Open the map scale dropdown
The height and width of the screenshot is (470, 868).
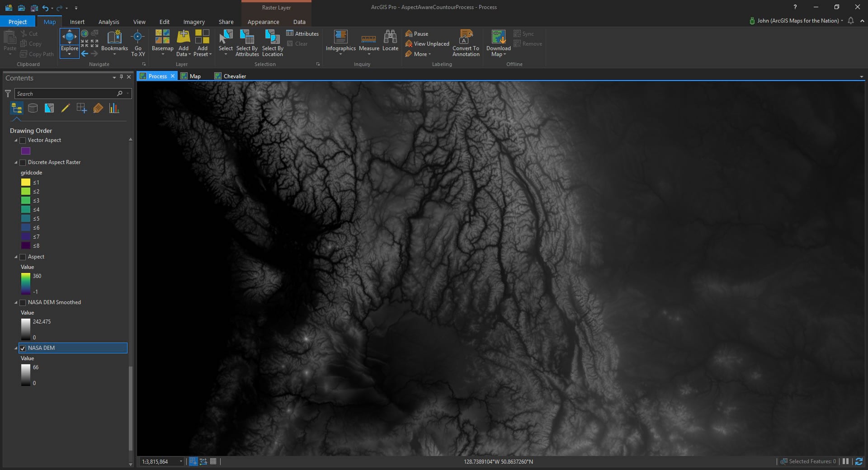coord(181,461)
